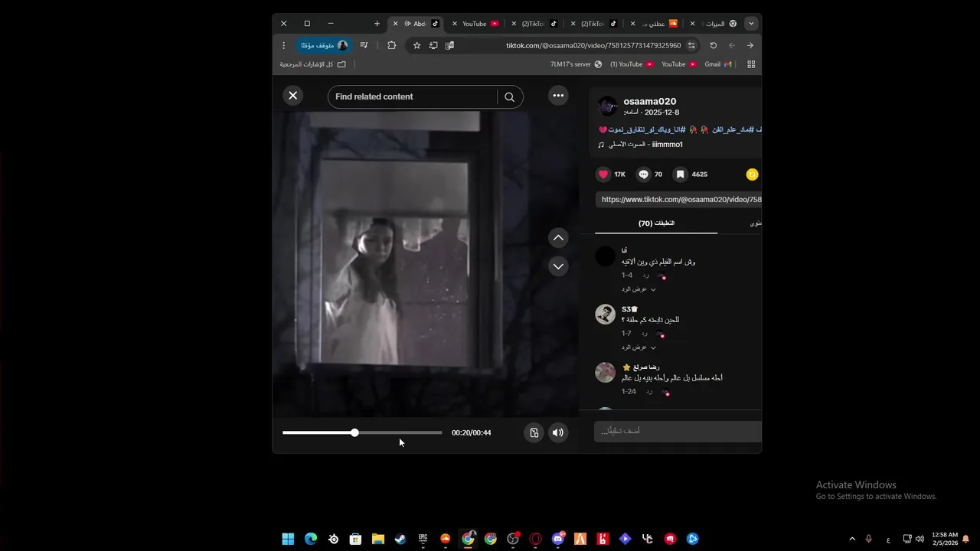Reply to the first comment
980x551 pixels.
point(645,275)
